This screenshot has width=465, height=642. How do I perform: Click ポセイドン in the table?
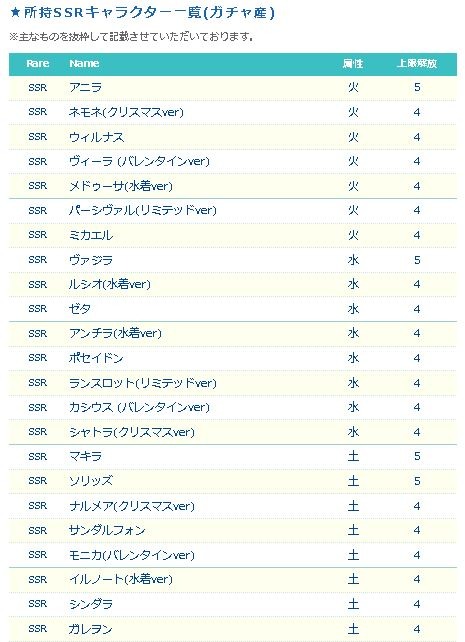pos(96,358)
